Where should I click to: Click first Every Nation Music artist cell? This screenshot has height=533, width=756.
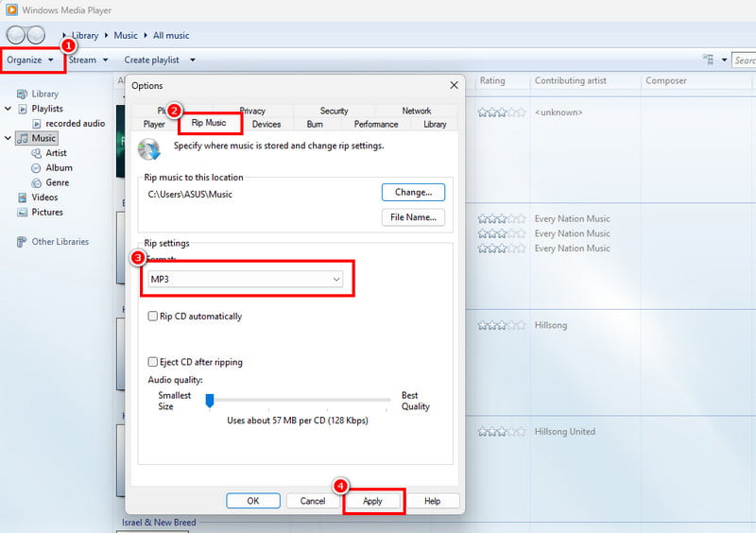[573, 219]
